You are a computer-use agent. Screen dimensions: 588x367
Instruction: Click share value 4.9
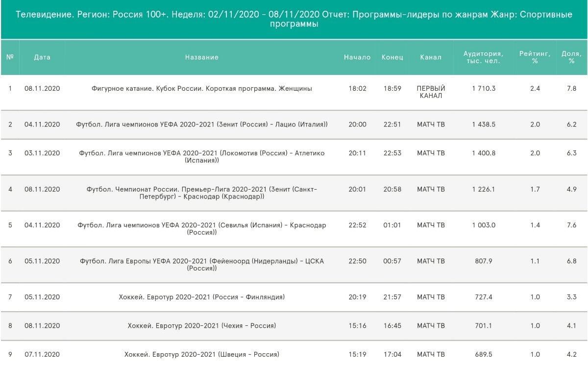point(572,189)
